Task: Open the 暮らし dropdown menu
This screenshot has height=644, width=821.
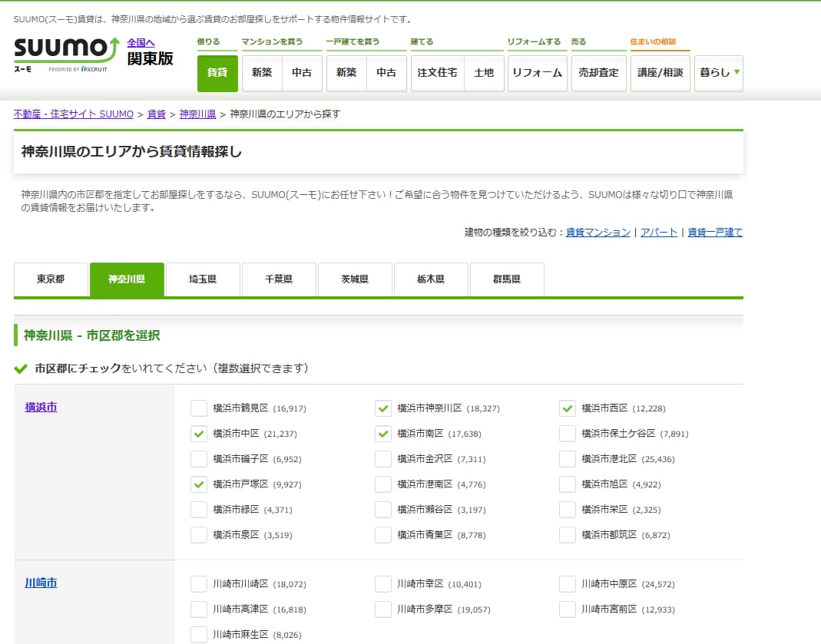Action: click(718, 73)
